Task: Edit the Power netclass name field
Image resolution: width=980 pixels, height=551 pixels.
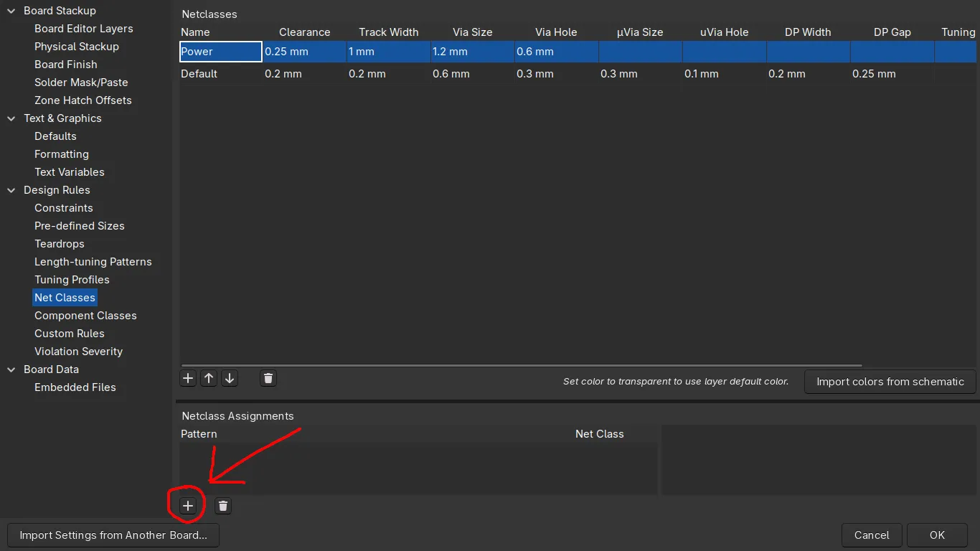Action: [220, 52]
